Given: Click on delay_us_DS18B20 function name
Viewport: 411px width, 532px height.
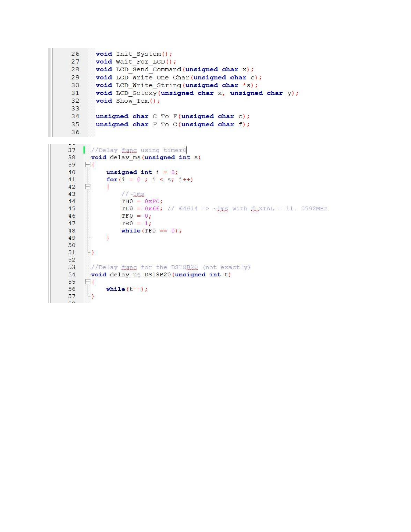Looking at the screenshot, I should pos(141,275).
